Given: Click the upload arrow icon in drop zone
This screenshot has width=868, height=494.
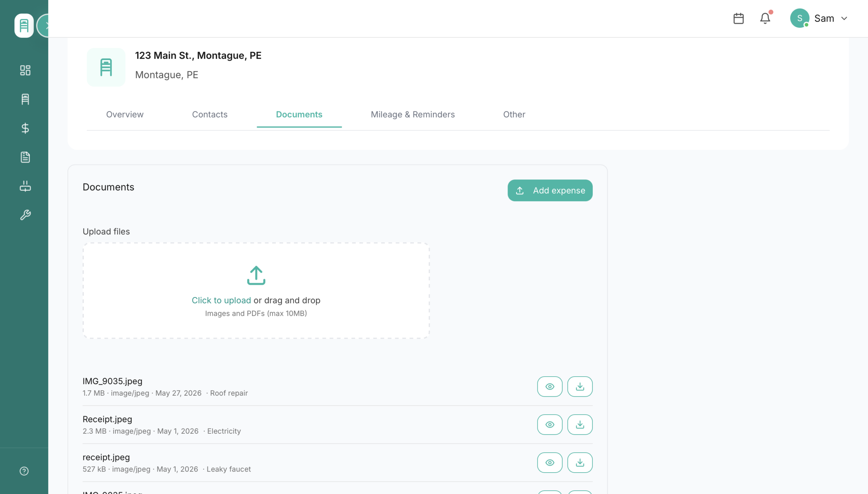Looking at the screenshot, I should click(256, 275).
